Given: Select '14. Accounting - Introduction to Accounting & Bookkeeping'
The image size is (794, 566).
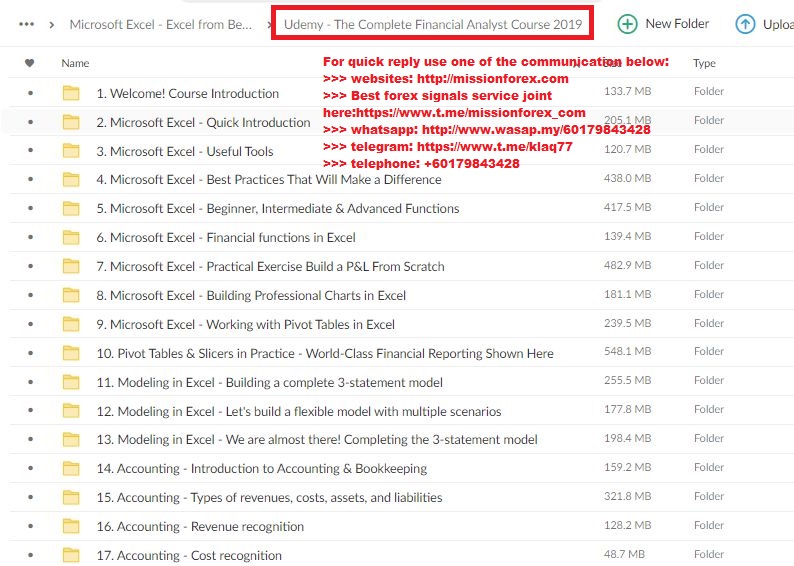Looking at the screenshot, I should [x=262, y=469].
